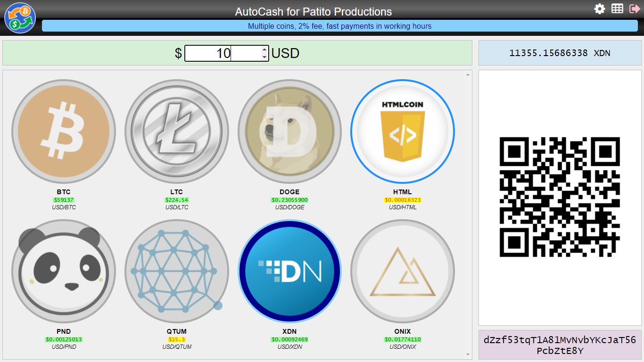Select the Bitcoin BTC coin icon
644x362 pixels.
(64, 132)
